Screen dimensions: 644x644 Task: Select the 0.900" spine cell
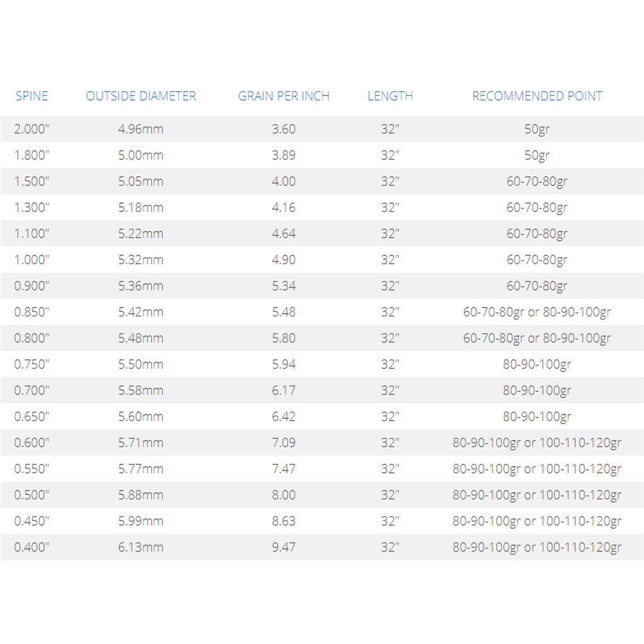pyautogui.click(x=31, y=286)
